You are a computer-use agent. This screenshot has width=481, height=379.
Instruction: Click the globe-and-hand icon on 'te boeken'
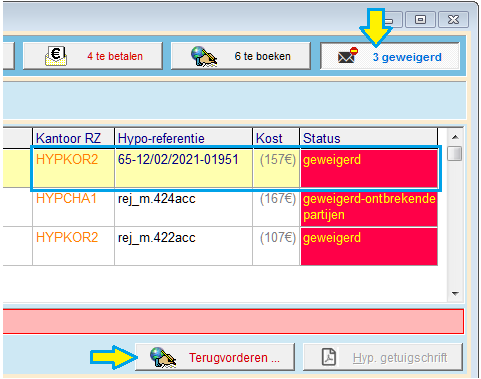[x=204, y=56]
